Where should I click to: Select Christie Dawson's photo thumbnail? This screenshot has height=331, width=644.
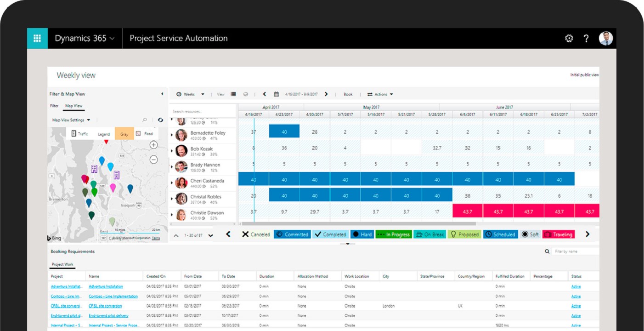[181, 215]
